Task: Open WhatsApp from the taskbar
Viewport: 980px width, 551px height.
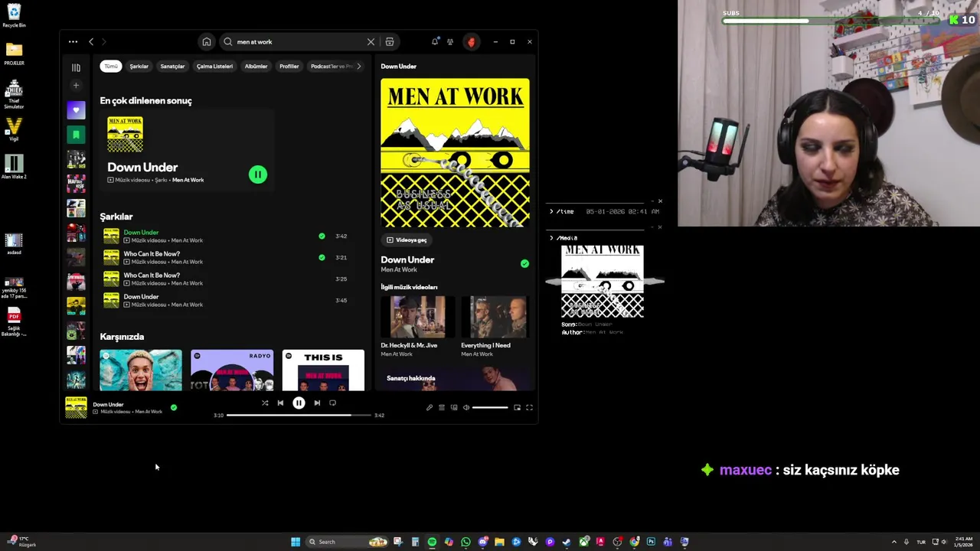Action: pyautogui.click(x=465, y=542)
